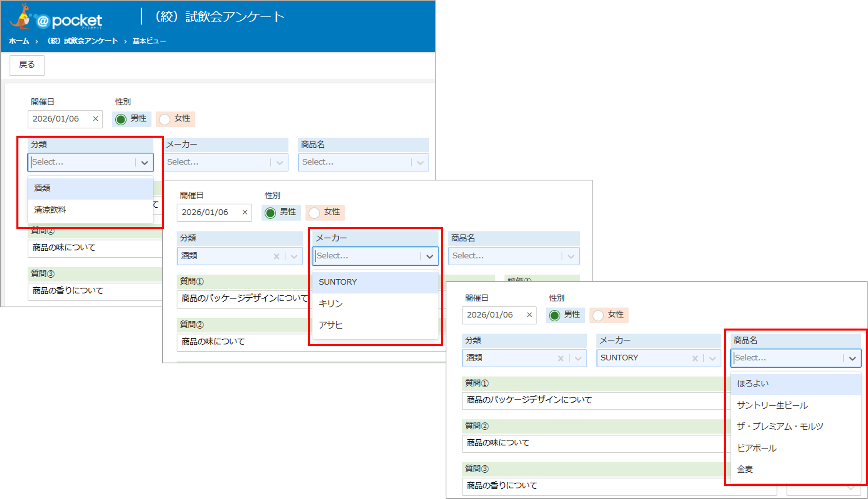Clear the date field in middle form
The height and width of the screenshot is (499, 868).
[x=245, y=212]
